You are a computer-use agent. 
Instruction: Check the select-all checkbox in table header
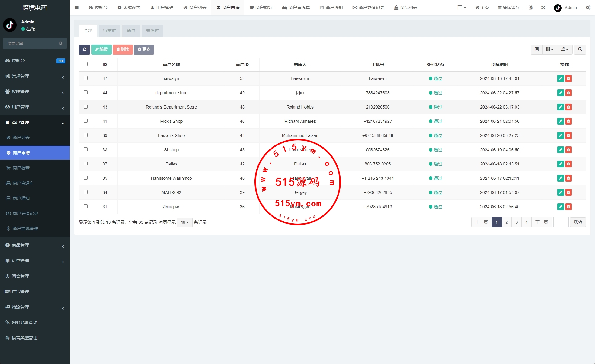click(x=86, y=64)
